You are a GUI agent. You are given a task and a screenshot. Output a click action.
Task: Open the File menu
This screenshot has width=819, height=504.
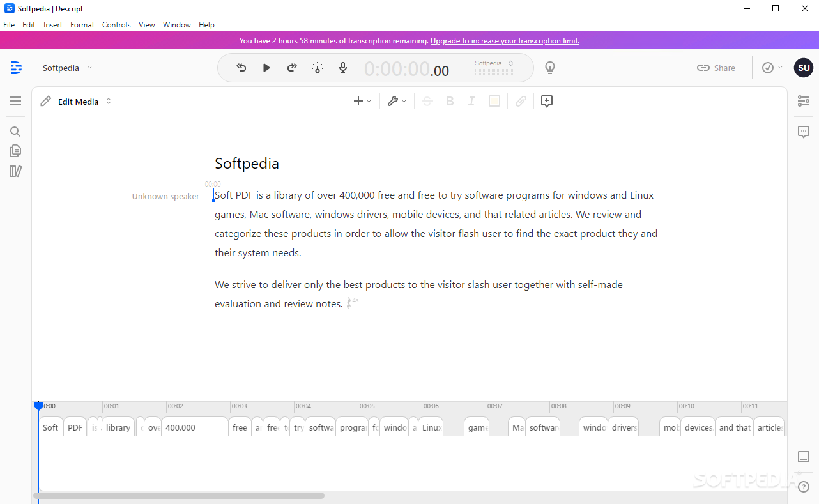point(9,25)
